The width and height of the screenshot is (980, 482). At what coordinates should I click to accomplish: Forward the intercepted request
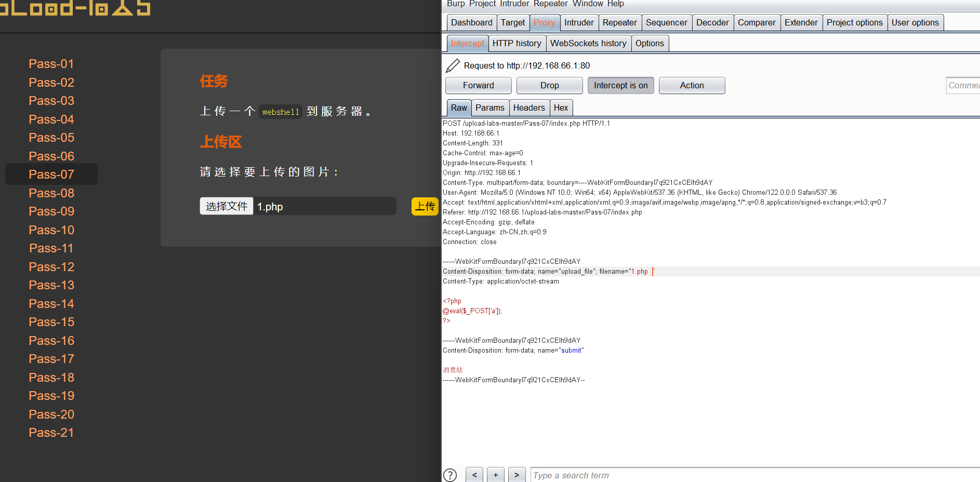479,85
